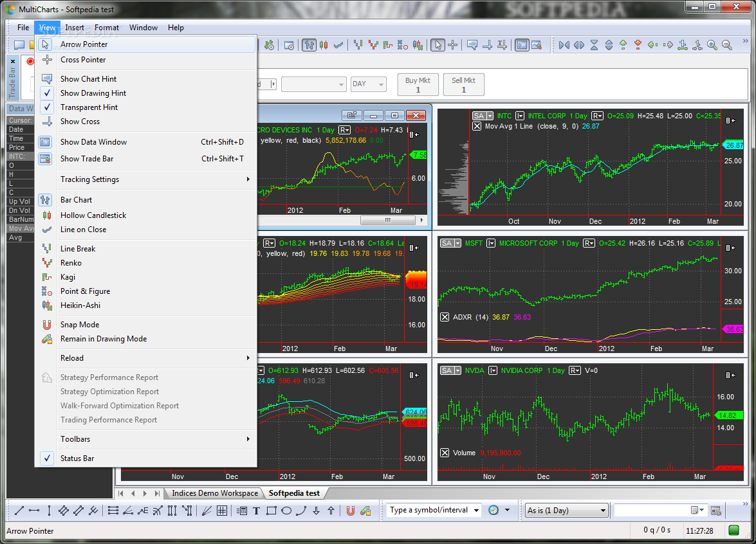This screenshot has width=756, height=544.
Task: Select Renko chart type
Action: 145,262
